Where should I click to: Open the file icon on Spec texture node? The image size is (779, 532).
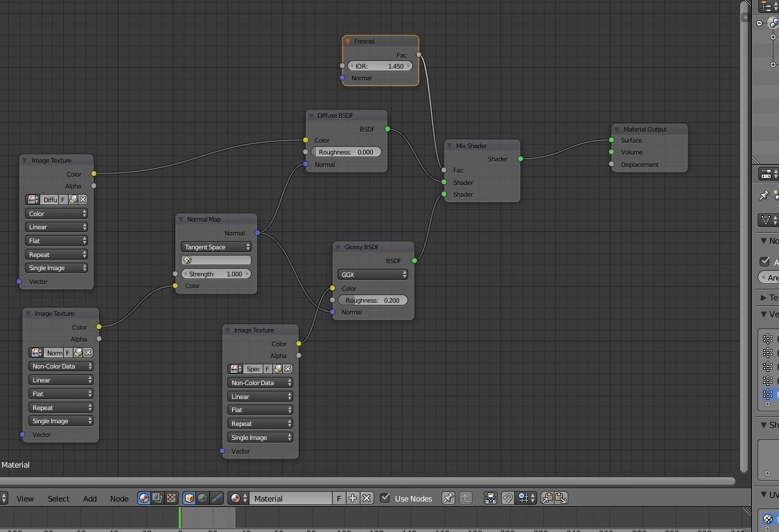coord(278,369)
